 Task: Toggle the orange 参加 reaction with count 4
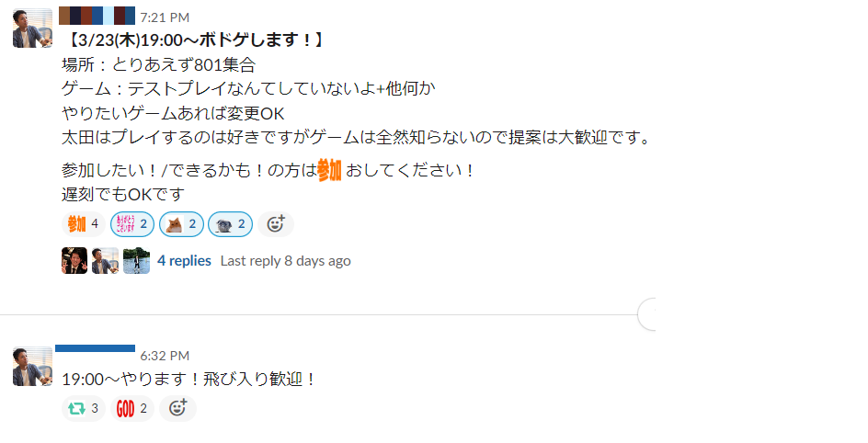83,224
